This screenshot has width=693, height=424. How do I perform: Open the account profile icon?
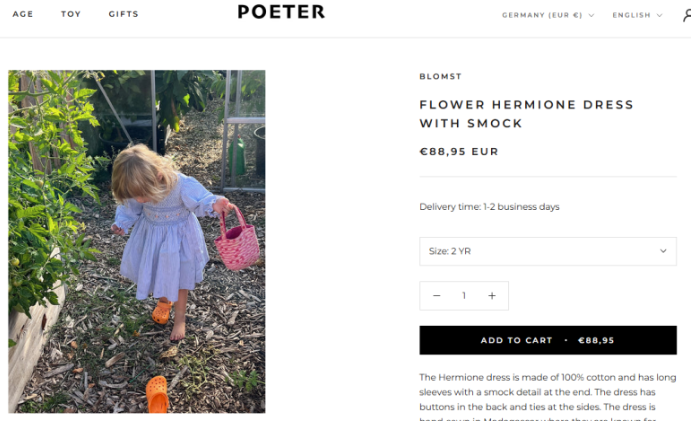(x=687, y=15)
